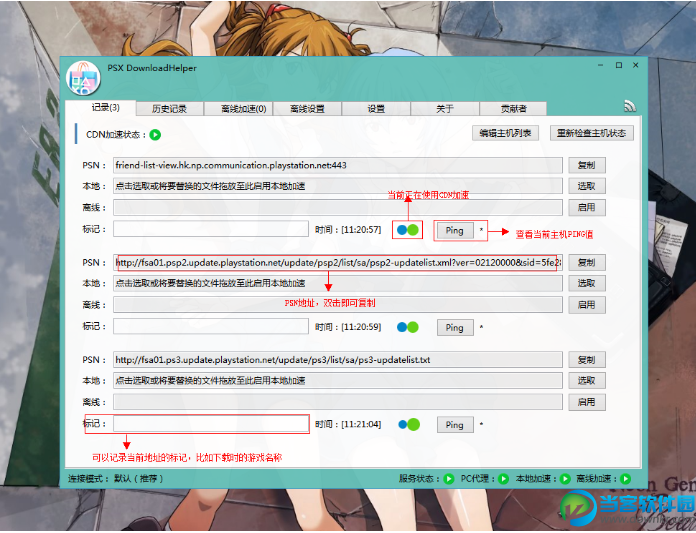This screenshot has width=696, height=533.
Task: Click the 服务状态 green status icon
Action: pyautogui.click(x=449, y=479)
